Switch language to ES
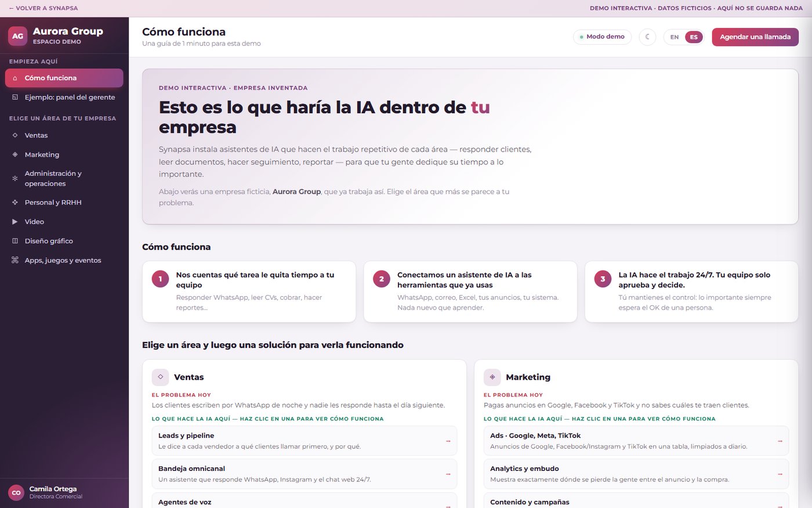 coord(694,37)
